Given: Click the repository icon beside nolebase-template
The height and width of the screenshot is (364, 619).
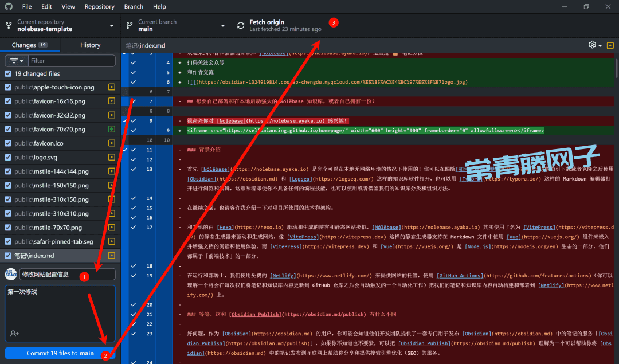Looking at the screenshot, I should (x=9, y=26).
